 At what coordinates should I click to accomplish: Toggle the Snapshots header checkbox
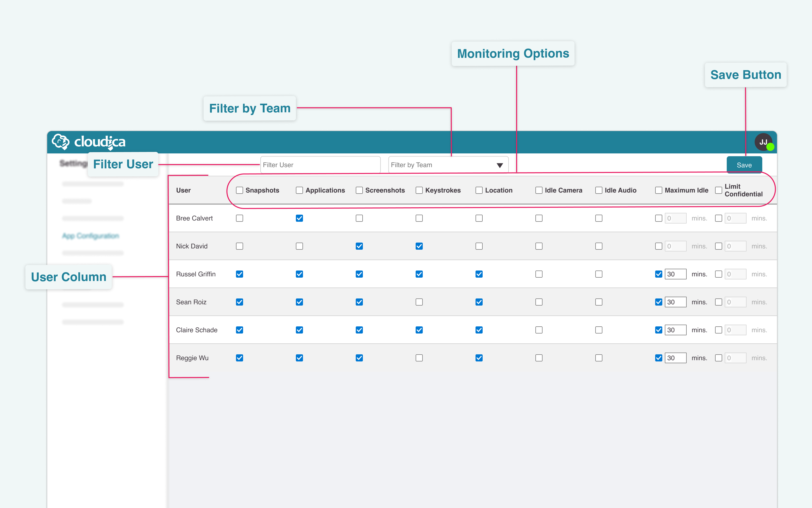239,190
